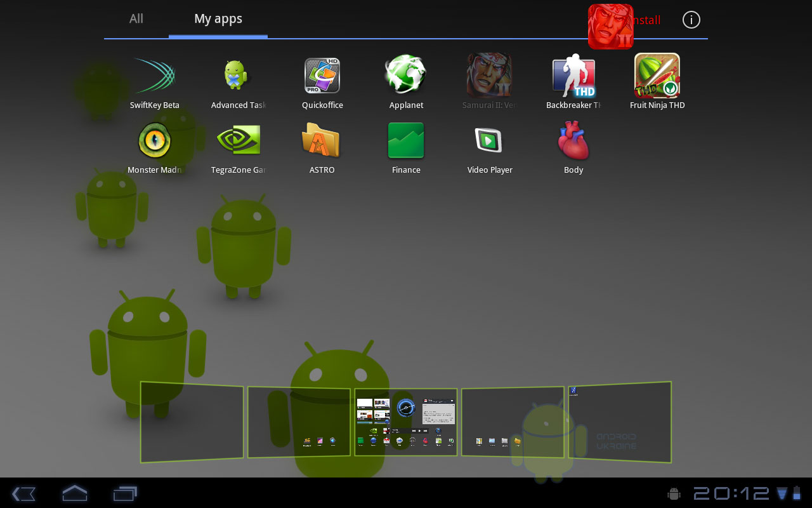Show recent apps button

[125, 493]
